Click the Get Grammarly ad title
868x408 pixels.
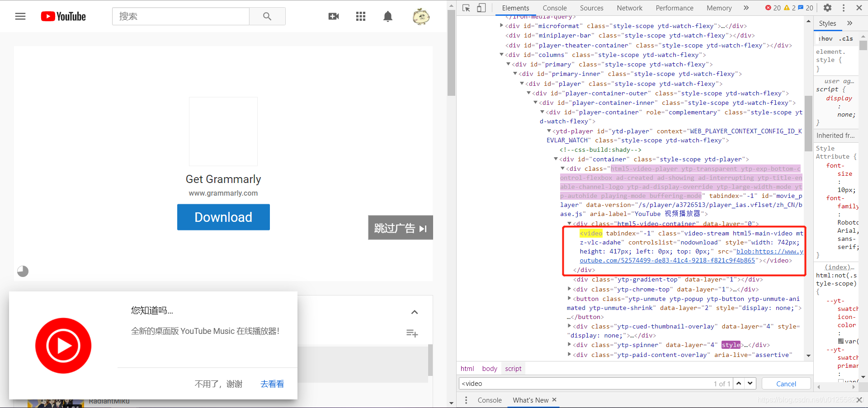[x=223, y=179]
